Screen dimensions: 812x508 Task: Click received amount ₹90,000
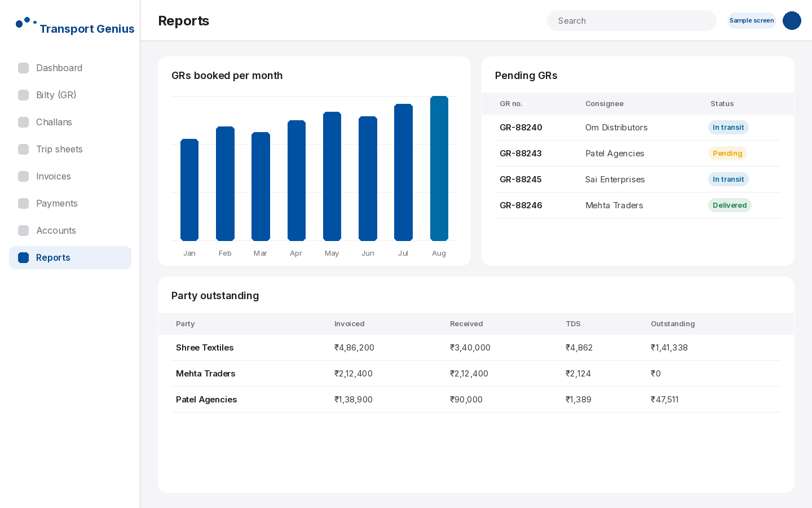pos(466,400)
